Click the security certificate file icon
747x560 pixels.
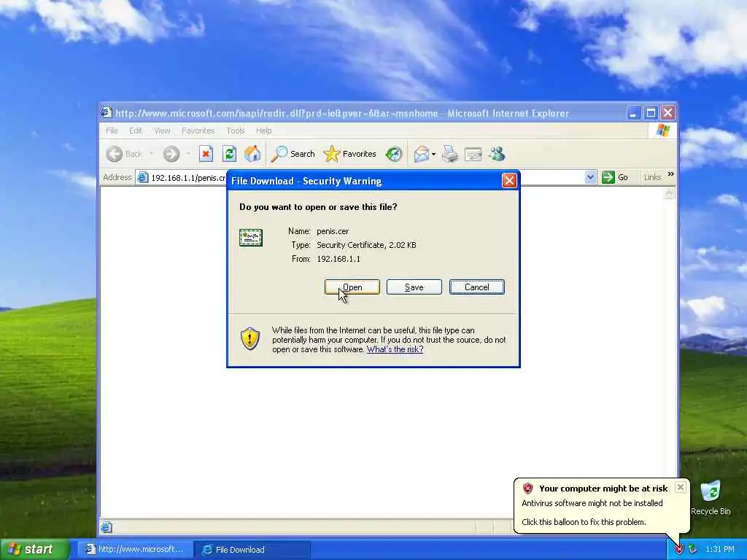point(251,238)
